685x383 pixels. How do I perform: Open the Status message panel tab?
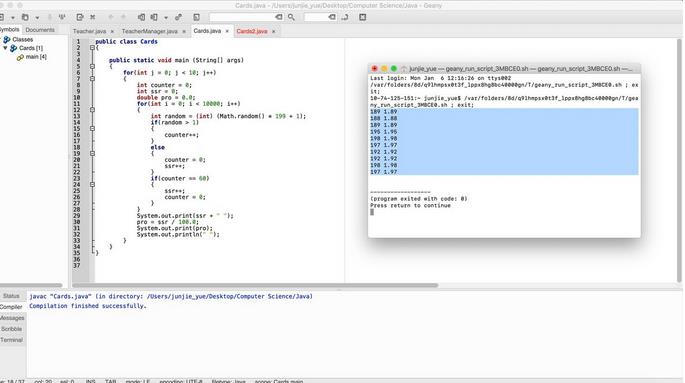coord(11,296)
